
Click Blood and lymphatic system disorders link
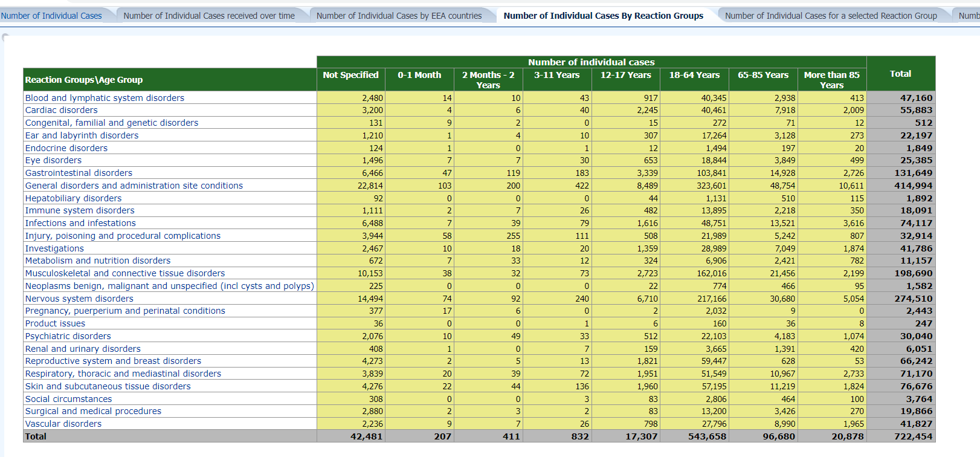click(x=105, y=98)
